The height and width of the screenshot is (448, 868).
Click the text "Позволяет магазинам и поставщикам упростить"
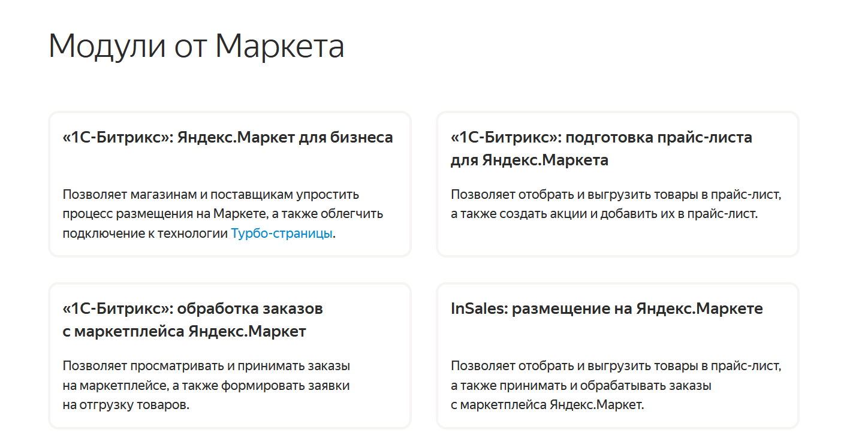(x=210, y=195)
